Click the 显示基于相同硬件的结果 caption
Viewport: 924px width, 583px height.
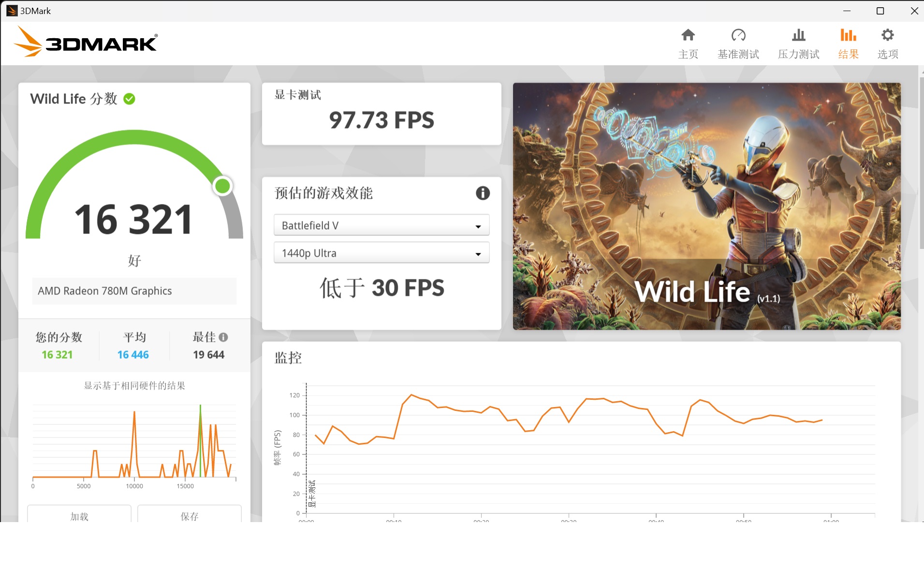(x=134, y=385)
